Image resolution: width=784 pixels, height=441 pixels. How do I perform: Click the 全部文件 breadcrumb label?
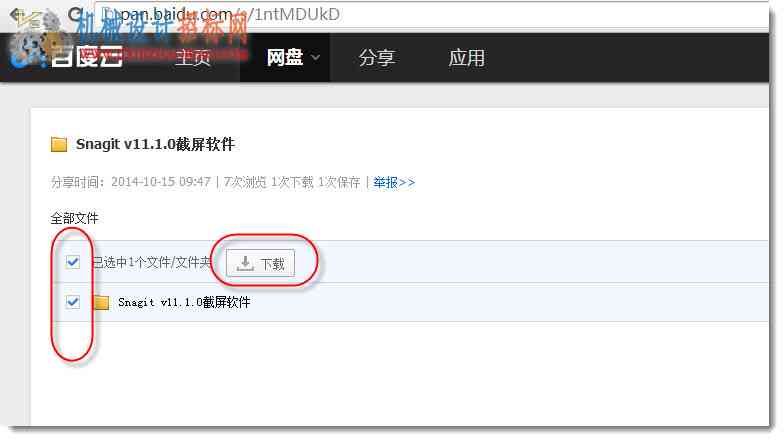tap(74, 218)
